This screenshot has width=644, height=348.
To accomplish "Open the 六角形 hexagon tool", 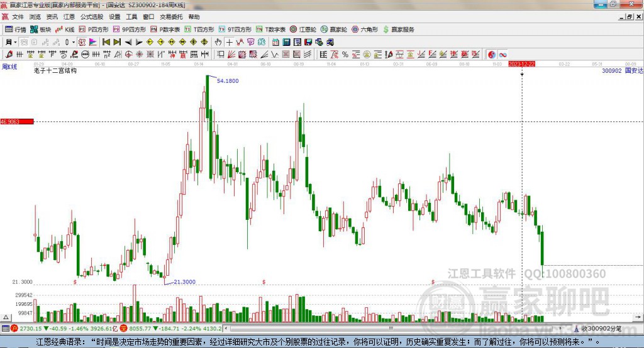I will 365,30.
